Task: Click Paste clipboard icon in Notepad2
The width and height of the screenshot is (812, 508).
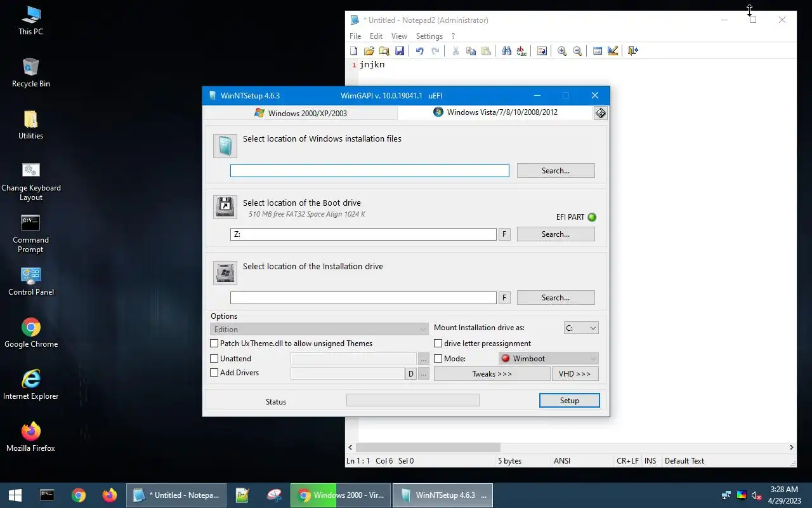Action: pos(486,51)
